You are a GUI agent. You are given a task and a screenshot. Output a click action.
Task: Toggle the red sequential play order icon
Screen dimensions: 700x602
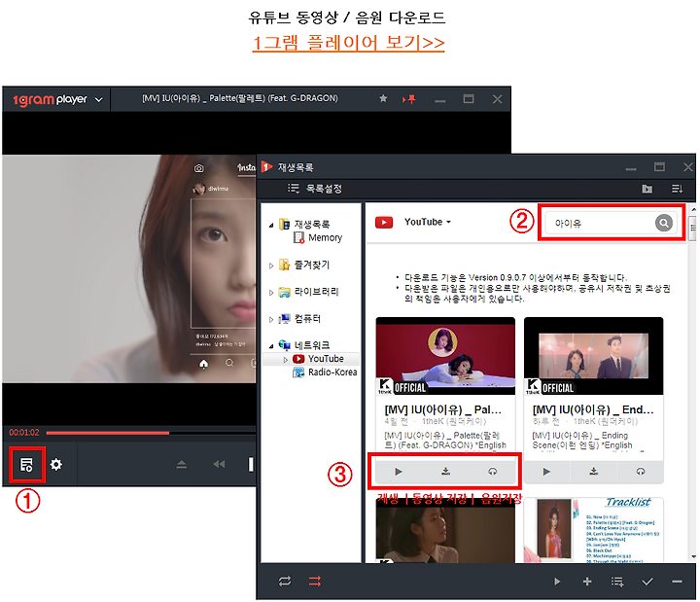click(315, 581)
